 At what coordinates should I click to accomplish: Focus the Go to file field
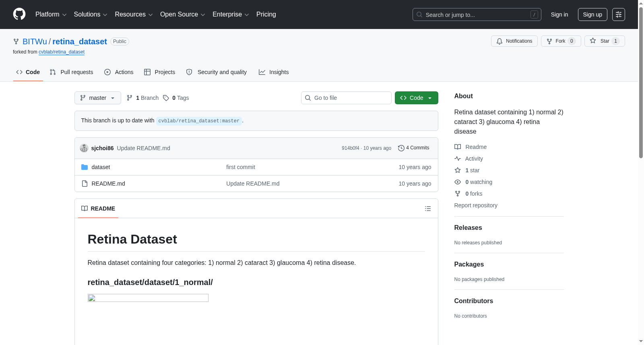(x=346, y=98)
